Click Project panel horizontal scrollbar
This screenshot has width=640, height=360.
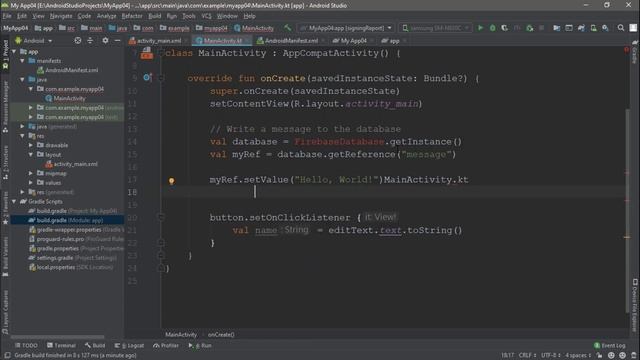point(57,337)
